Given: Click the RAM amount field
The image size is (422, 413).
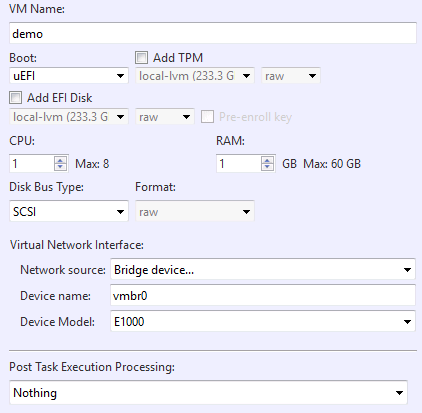Looking at the screenshot, I should tap(238, 163).
